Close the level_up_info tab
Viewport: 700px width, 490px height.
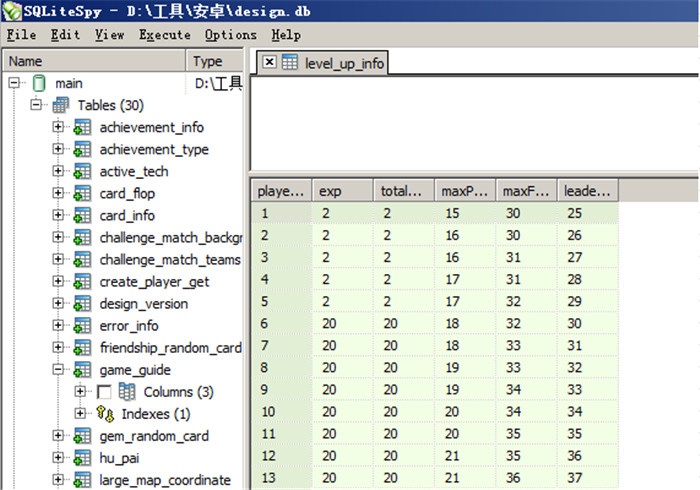click(269, 62)
